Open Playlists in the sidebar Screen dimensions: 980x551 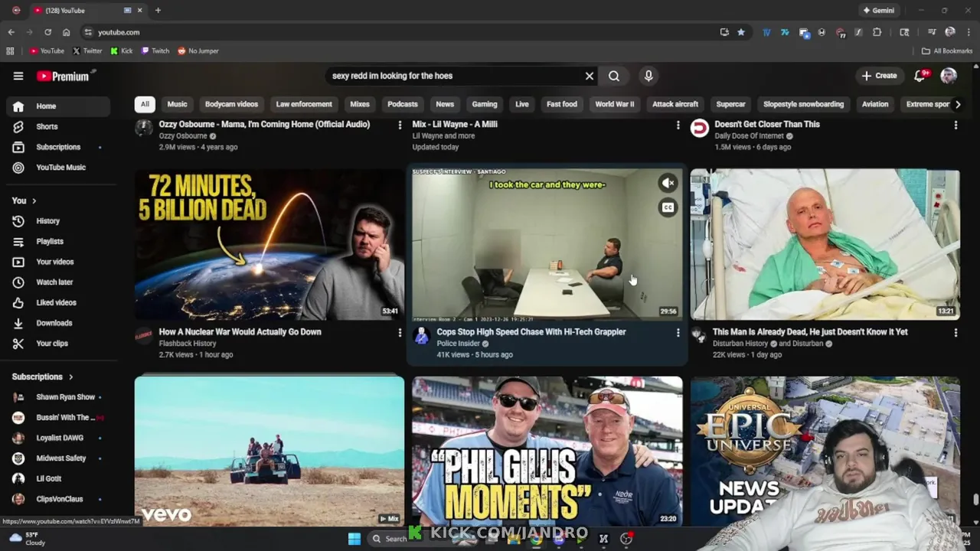(58, 241)
